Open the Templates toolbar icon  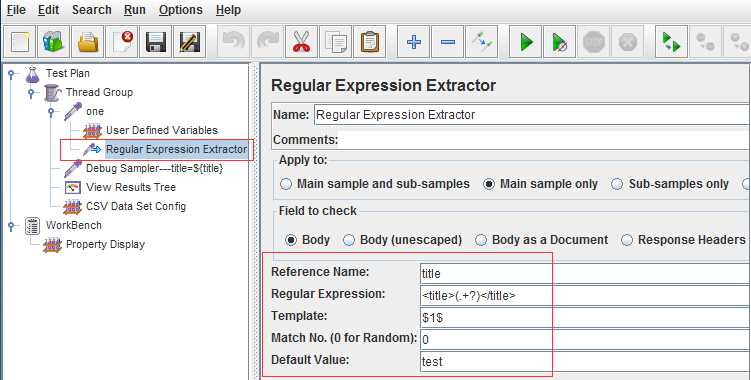[53, 42]
